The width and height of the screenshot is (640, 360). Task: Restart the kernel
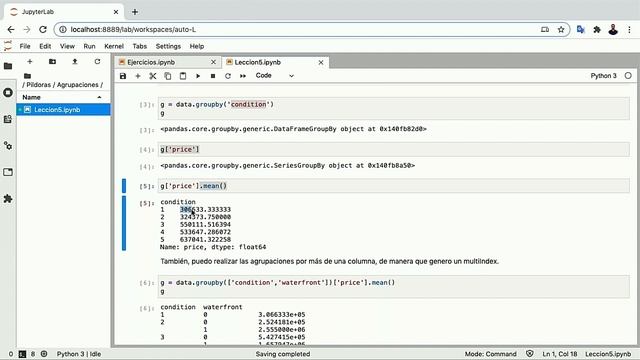pos(228,76)
